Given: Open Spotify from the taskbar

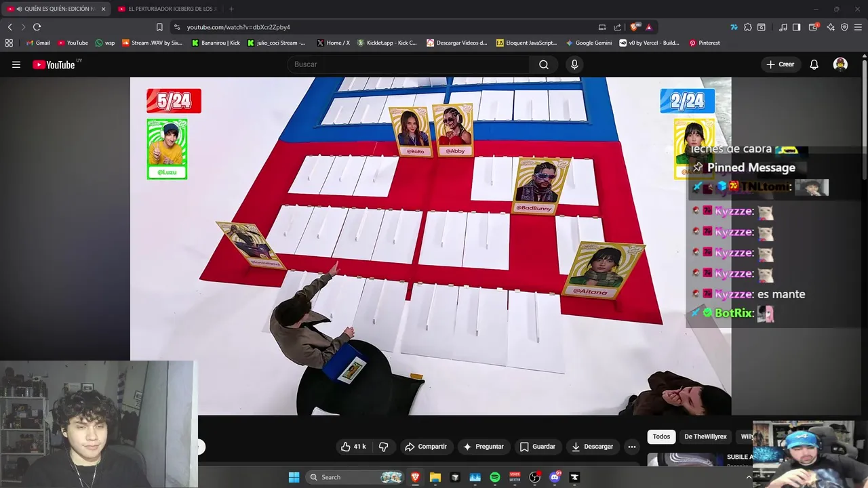Looking at the screenshot, I should 495,477.
